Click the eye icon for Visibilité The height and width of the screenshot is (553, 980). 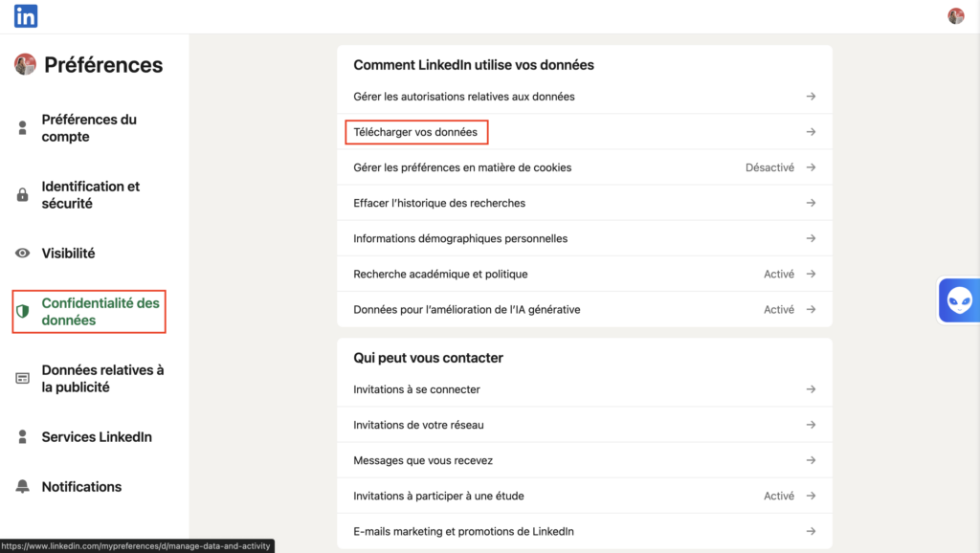click(x=23, y=254)
